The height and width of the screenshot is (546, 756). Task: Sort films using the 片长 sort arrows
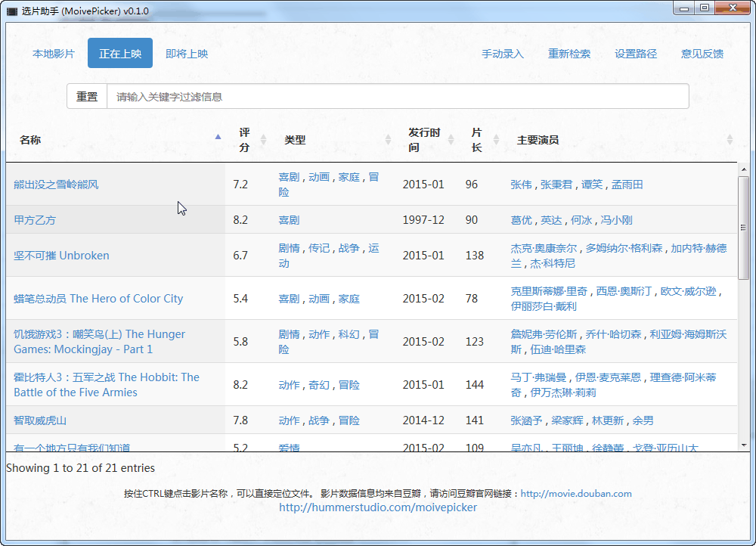click(497, 140)
